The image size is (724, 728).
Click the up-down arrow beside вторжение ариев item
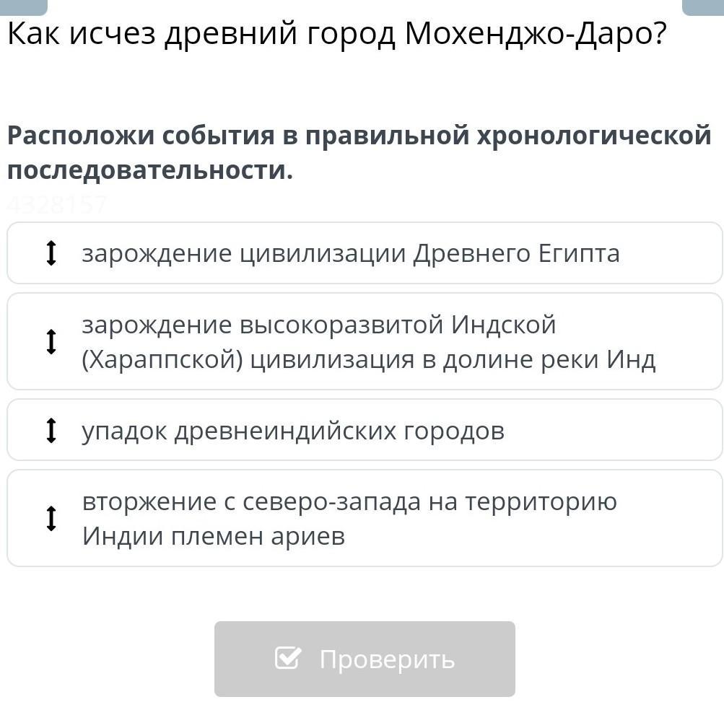(x=51, y=519)
